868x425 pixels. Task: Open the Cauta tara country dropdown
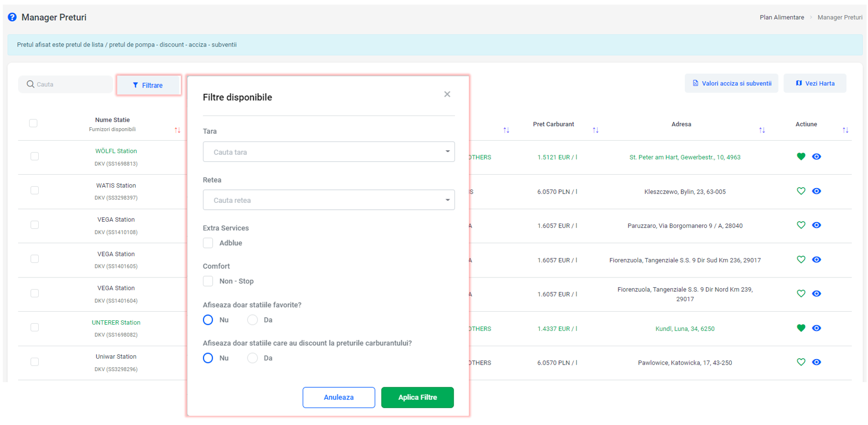[329, 152]
